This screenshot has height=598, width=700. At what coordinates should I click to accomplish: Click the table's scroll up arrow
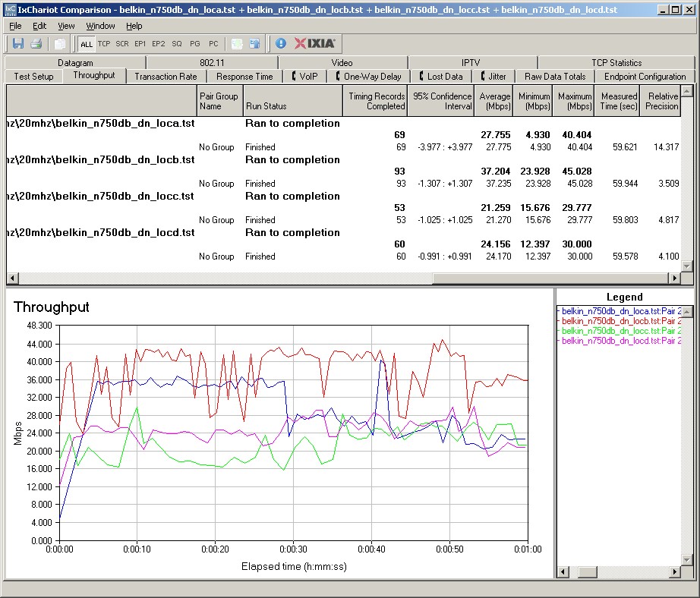[x=687, y=91]
